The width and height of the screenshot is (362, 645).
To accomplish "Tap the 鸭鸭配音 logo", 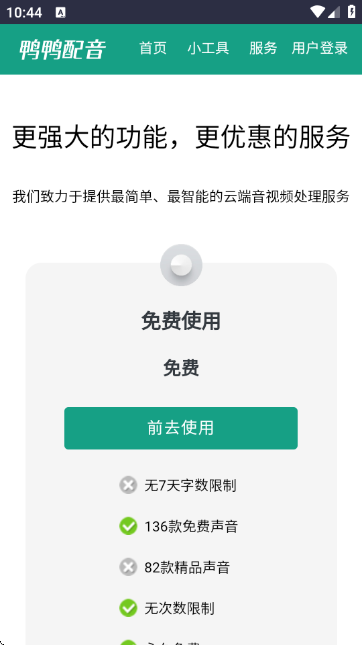I will (63, 49).
